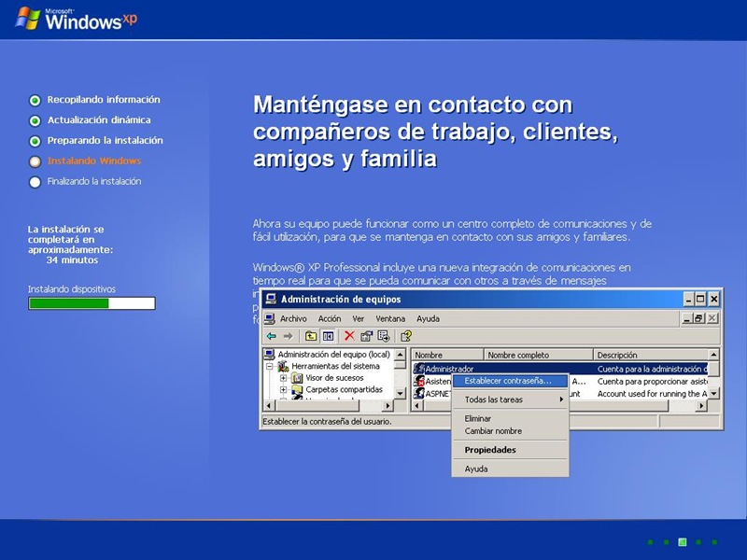
Task: Open the Archivo menu
Action: coord(293,318)
